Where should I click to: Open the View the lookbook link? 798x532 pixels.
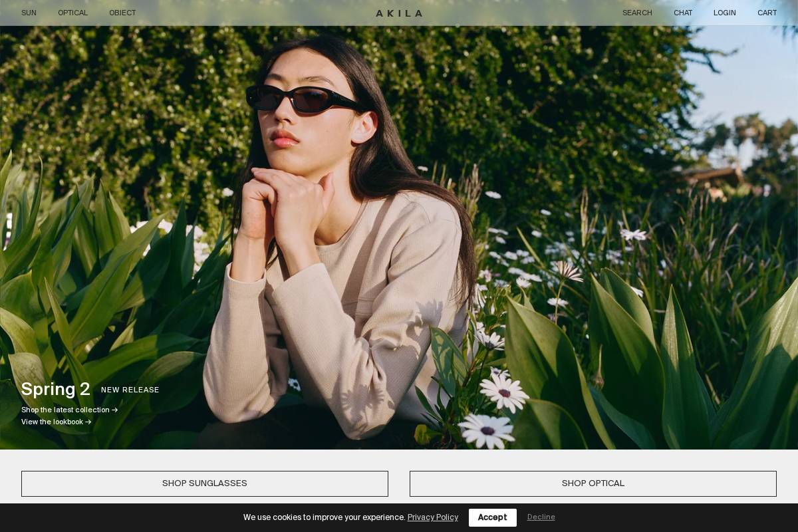coord(52,422)
